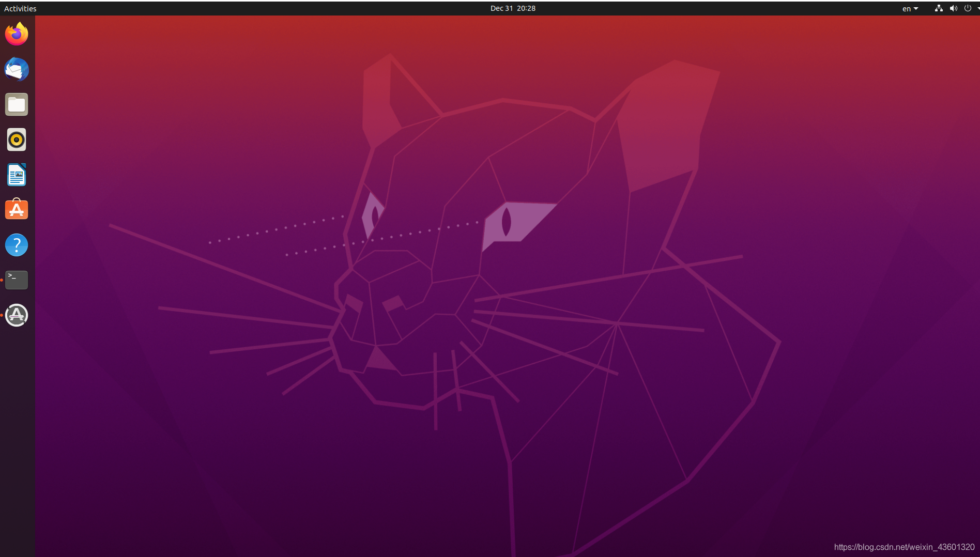Launch Thunderbird Mail from the dock
The image size is (980, 557).
pos(17,69)
